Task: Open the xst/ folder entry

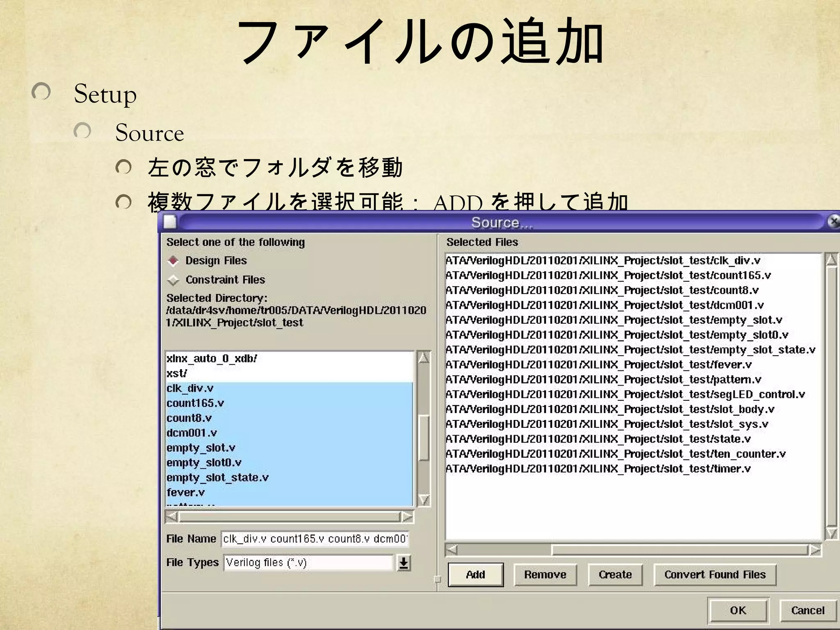Action: click(x=290, y=374)
